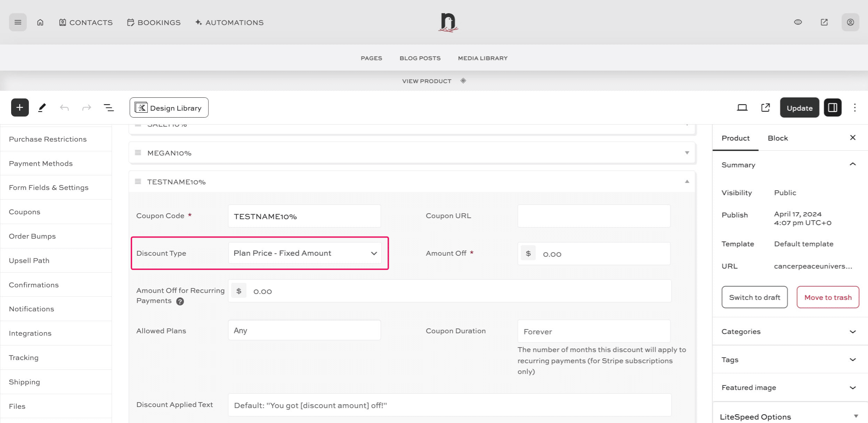This screenshot has width=868, height=423.
Task: Switch to the Block tab
Action: point(778,138)
